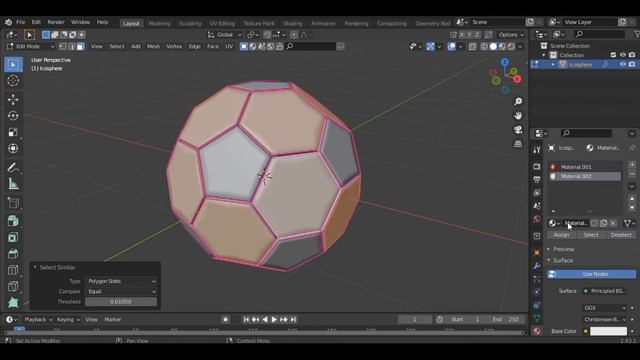This screenshot has height=360, width=640.
Task: Add a new material slot with plus
Action: point(632,164)
